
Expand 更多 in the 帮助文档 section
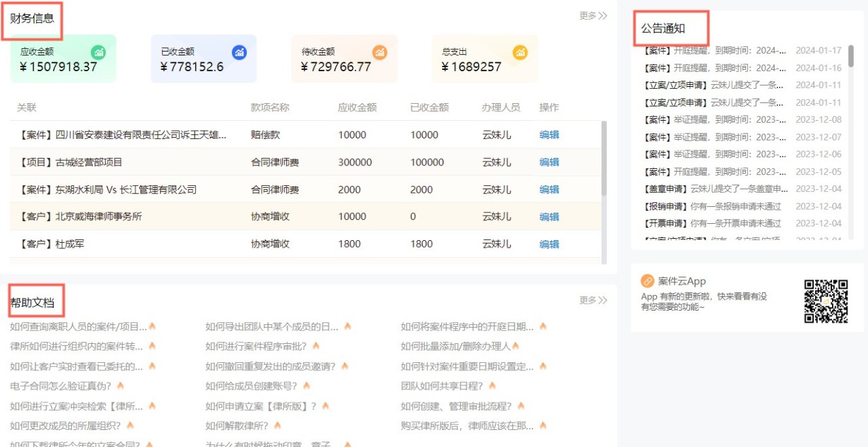coord(593,300)
